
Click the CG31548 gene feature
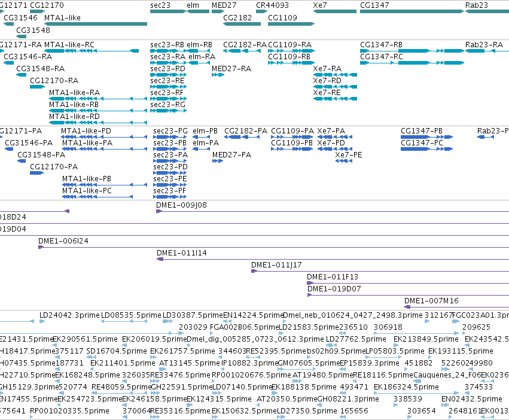(x=21, y=36)
